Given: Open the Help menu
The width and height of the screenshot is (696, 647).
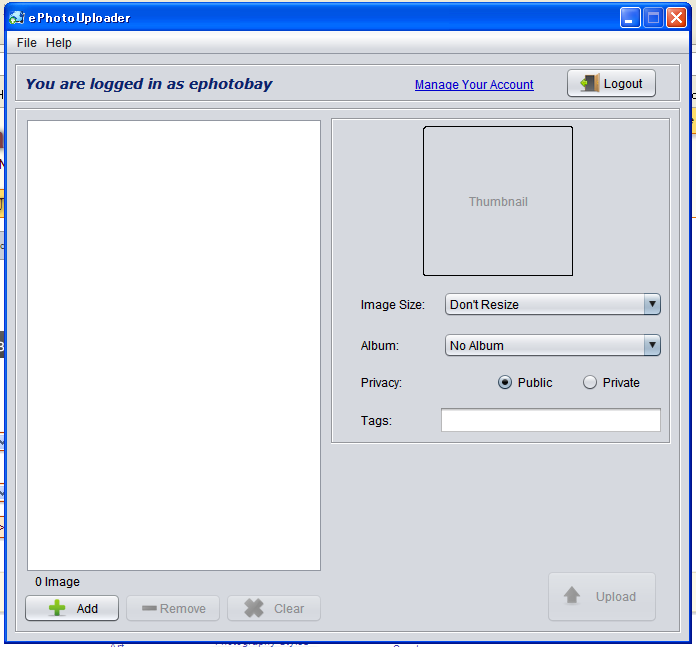Looking at the screenshot, I should point(59,43).
